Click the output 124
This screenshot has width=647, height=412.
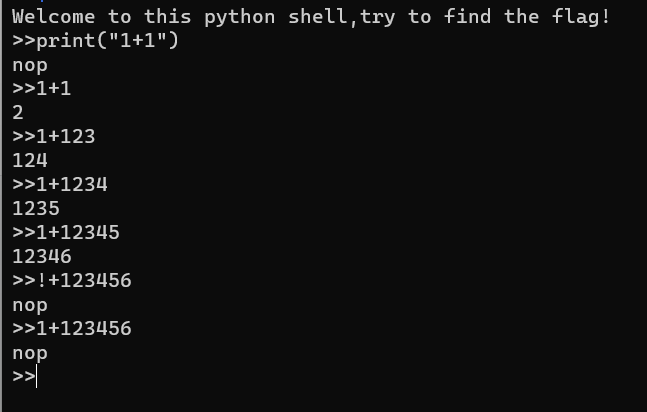pyautogui.click(x=30, y=161)
